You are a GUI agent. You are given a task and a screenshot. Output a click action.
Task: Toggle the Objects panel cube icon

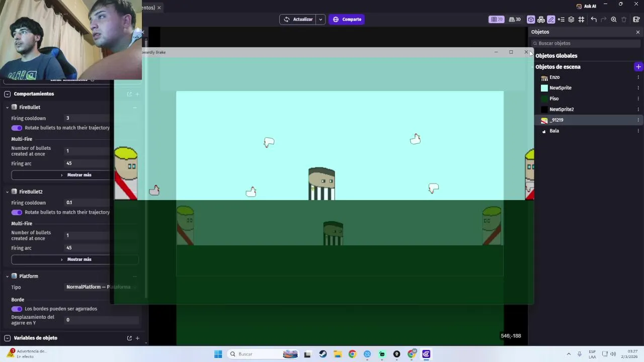coord(531,20)
